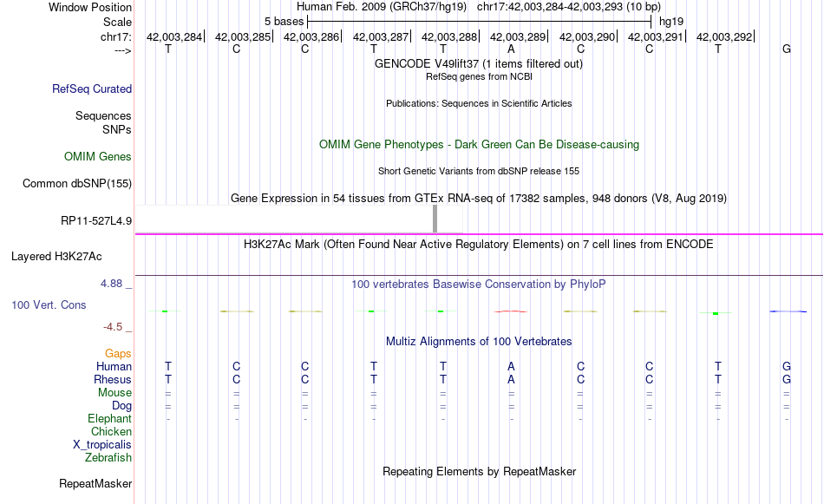824x504 pixels.
Task: Click Publications: Sequences in Scientific Articles title
Action: pos(479,103)
